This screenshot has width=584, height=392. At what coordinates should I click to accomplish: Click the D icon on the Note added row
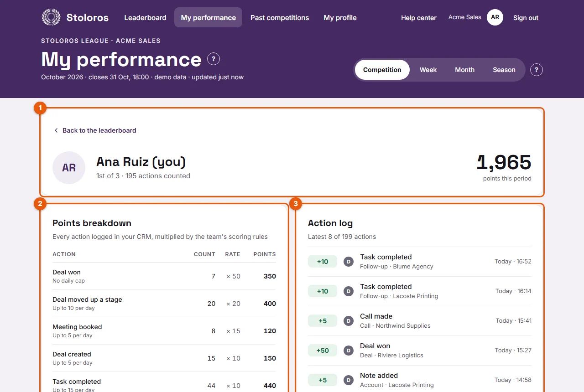[349, 380]
